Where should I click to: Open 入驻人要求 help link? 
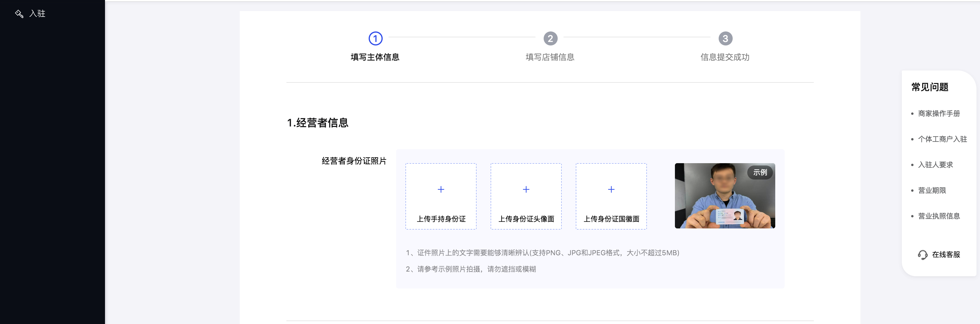click(935, 165)
